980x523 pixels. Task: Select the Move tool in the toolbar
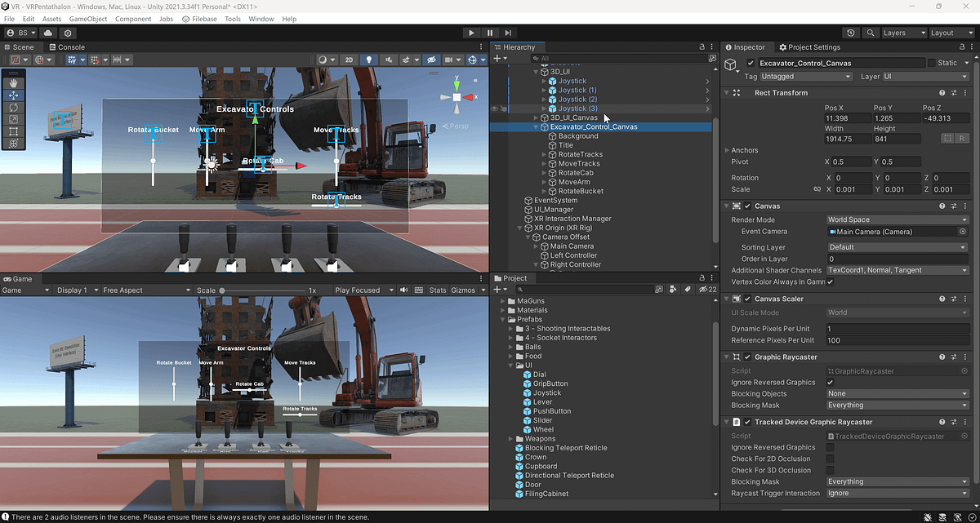14,95
